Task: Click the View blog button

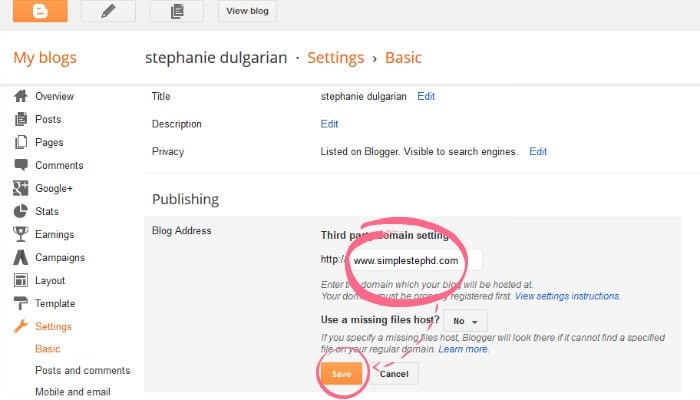Action: click(247, 11)
